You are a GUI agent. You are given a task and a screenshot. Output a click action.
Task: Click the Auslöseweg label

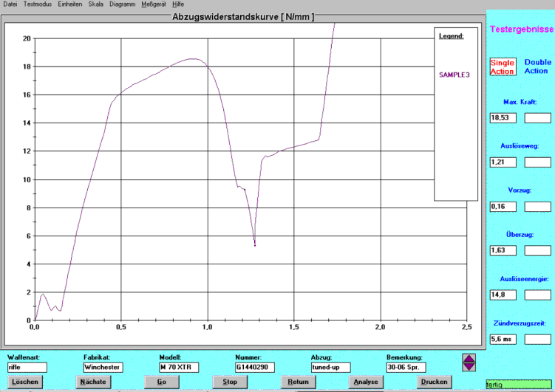[520, 146]
